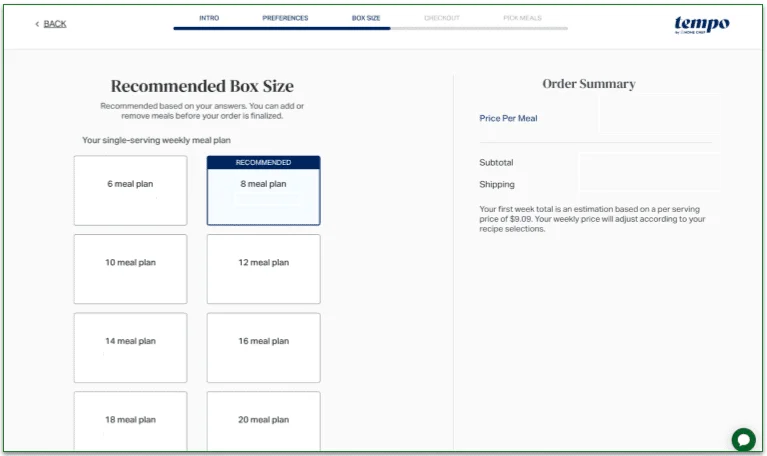Select the 18 meal plan option
The width and height of the screenshot is (767, 456).
click(x=130, y=420)
